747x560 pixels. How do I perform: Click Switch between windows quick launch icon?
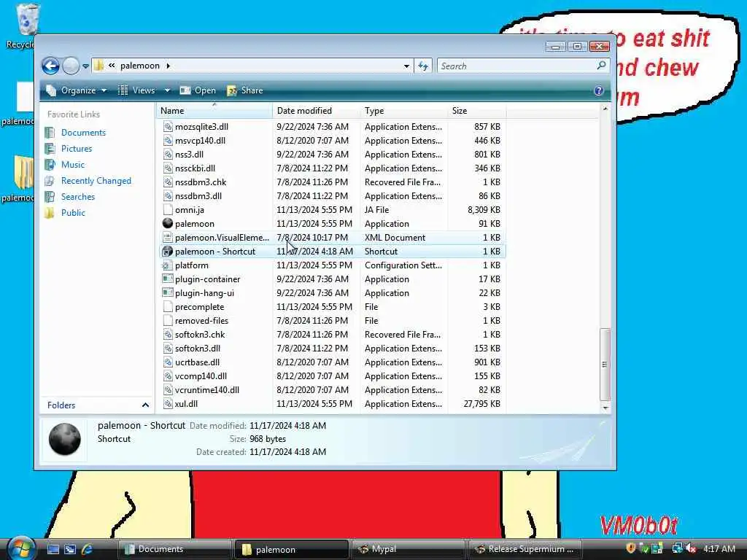pos(70,549)
